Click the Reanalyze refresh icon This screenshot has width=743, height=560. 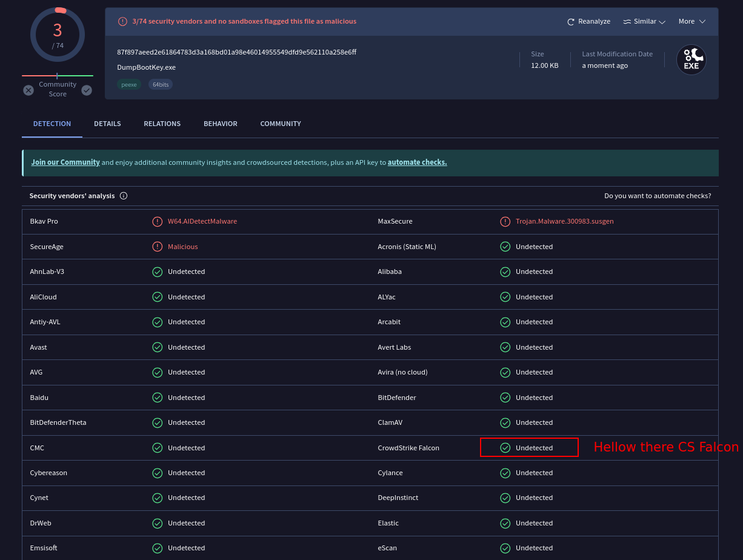570,22
